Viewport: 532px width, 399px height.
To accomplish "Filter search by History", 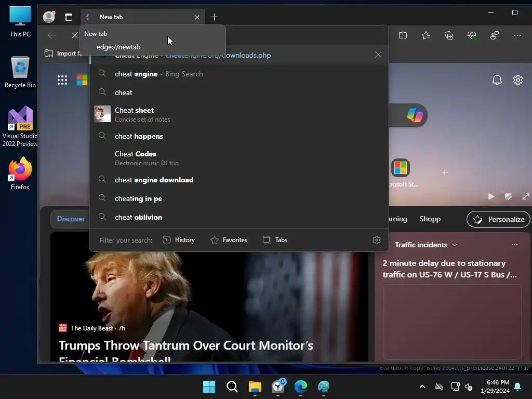I will pos(179,240).
